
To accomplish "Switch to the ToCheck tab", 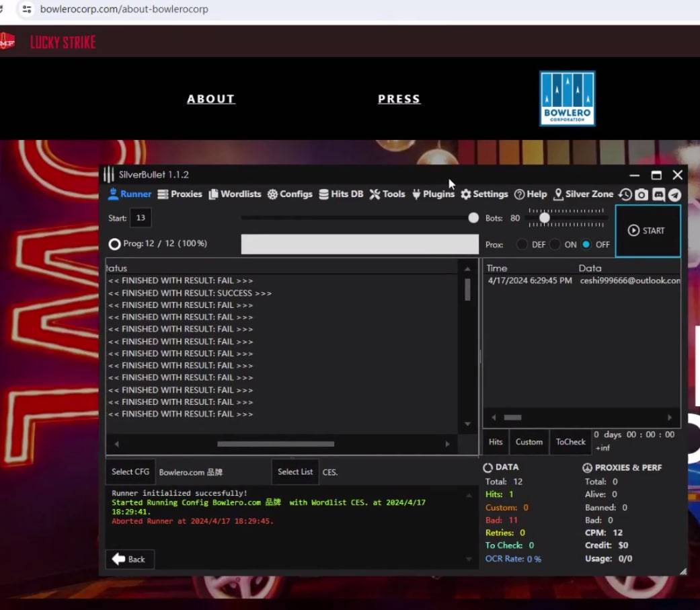I will [570, 442].
